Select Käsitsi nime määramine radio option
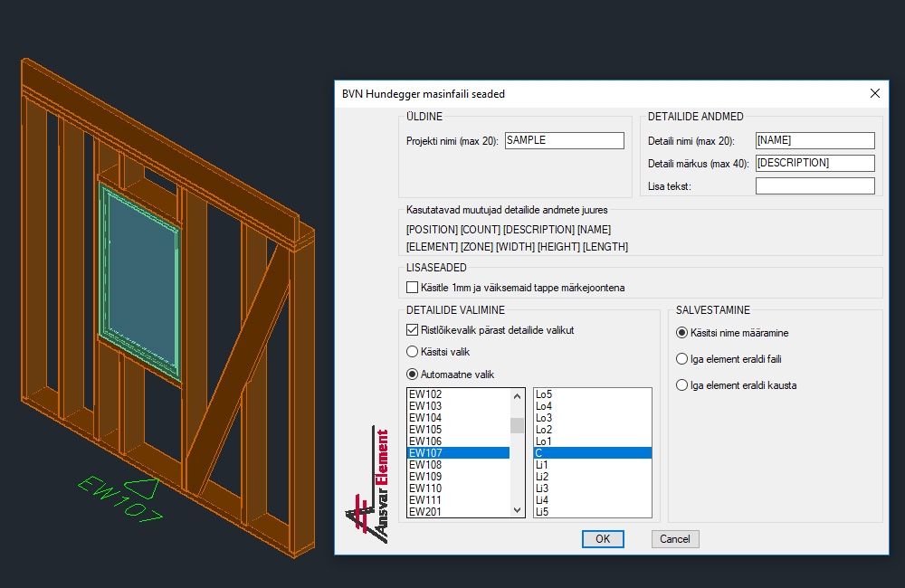This screenshot has width=905, height=588. coord(681,333)
